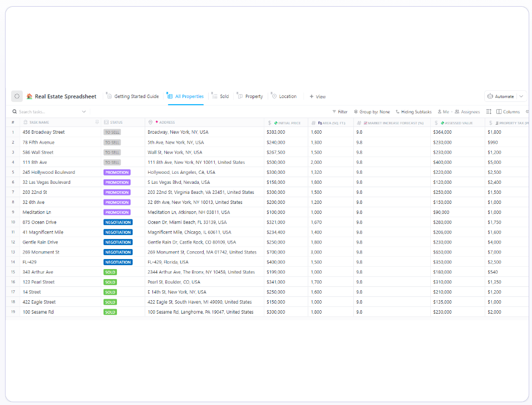
Task: Toggle Hiding Subtasks
Action: point(413,111)
